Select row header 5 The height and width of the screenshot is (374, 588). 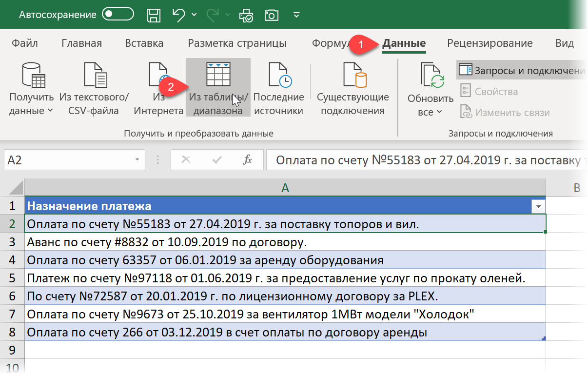13,278
